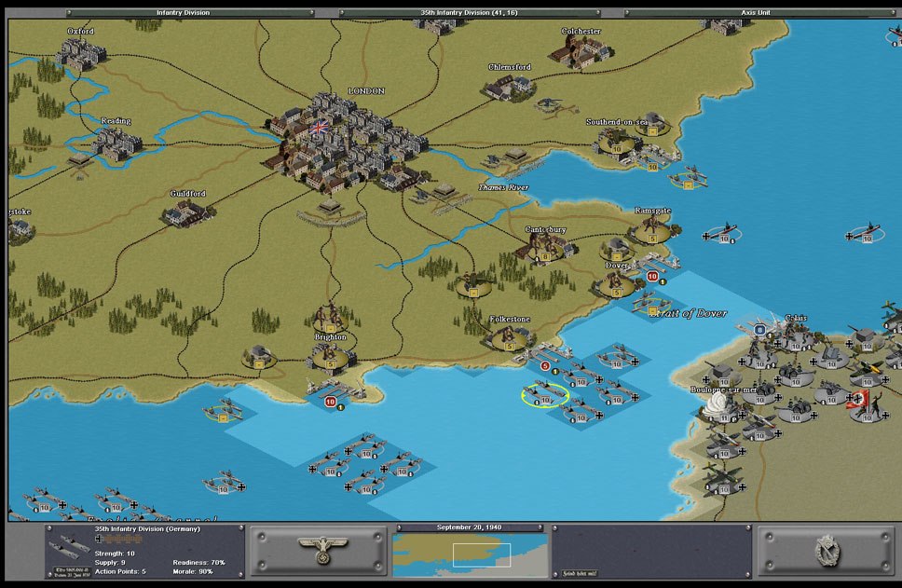Screen dimensions: 902x588
Task: Click the German eagle emblem button
Action: click(318, 549)
